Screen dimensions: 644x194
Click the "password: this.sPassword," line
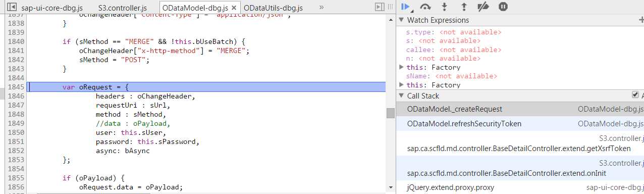pyautogui.click(x=148, y=141)
